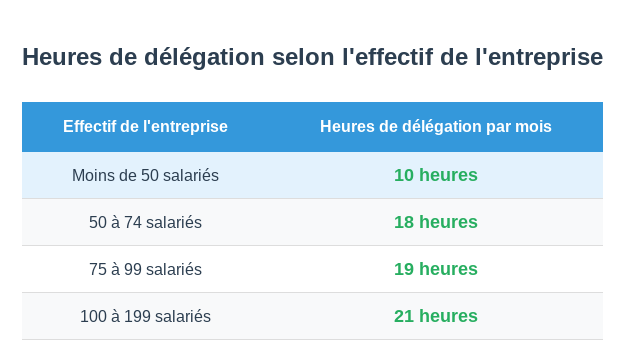
Task: Select the "19 heures" value
Action: [436, 269]
